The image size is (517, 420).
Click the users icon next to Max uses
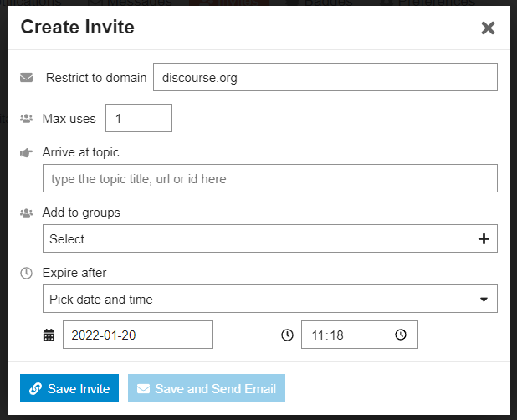click(27, 118)
